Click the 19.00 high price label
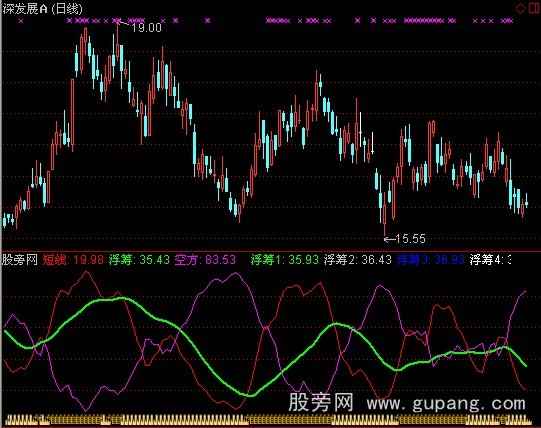 tap(146, 28)
